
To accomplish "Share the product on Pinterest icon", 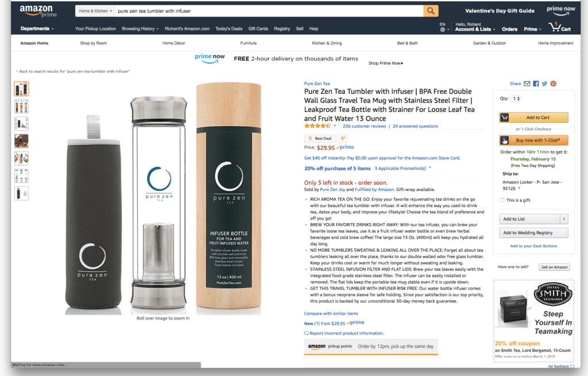I will coord(554,84).
